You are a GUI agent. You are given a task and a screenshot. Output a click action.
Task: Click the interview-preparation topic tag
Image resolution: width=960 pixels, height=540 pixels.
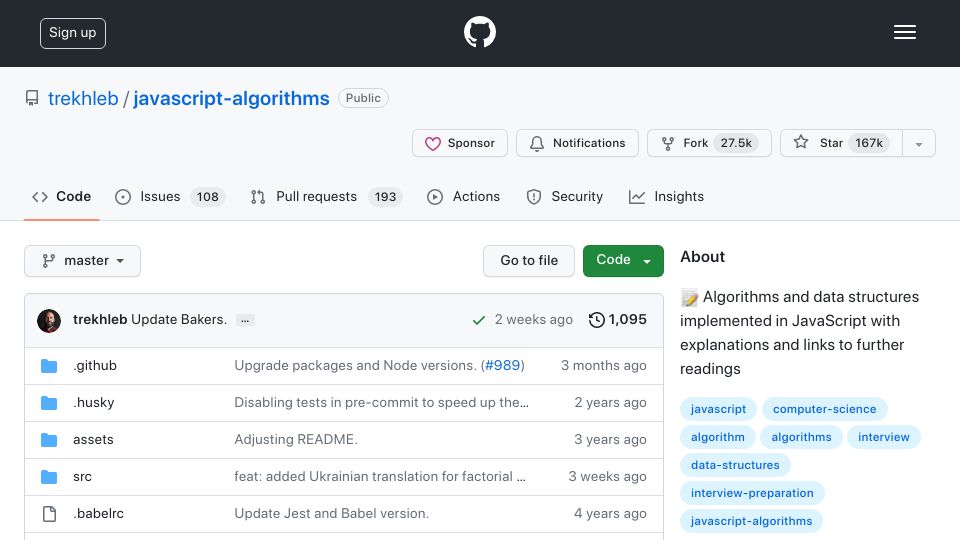(752, 493)
